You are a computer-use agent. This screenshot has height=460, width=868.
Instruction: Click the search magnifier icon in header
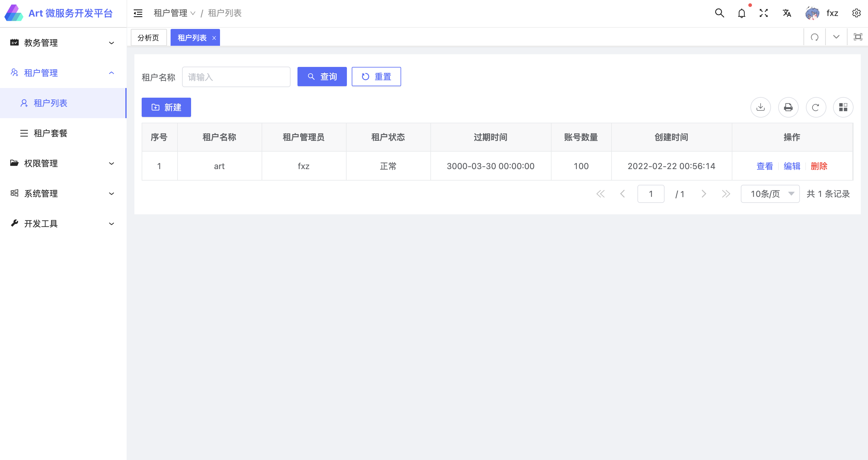point(719,13)
